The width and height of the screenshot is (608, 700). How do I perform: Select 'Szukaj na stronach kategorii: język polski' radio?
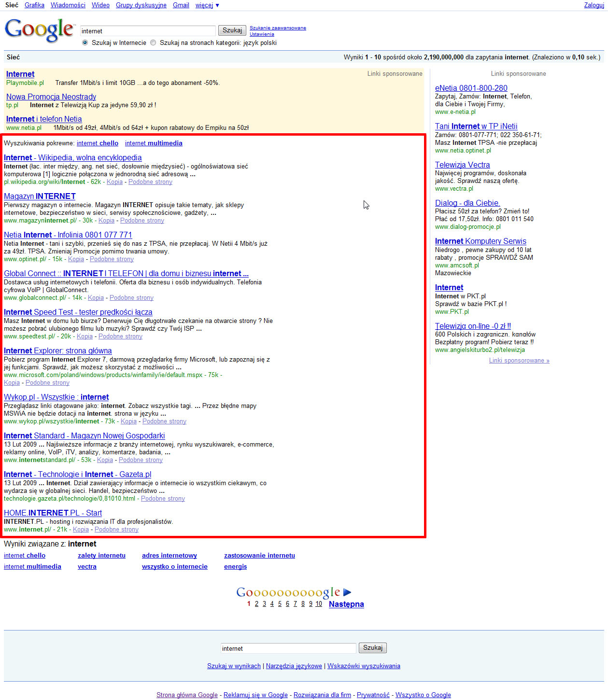coord(153,42)
